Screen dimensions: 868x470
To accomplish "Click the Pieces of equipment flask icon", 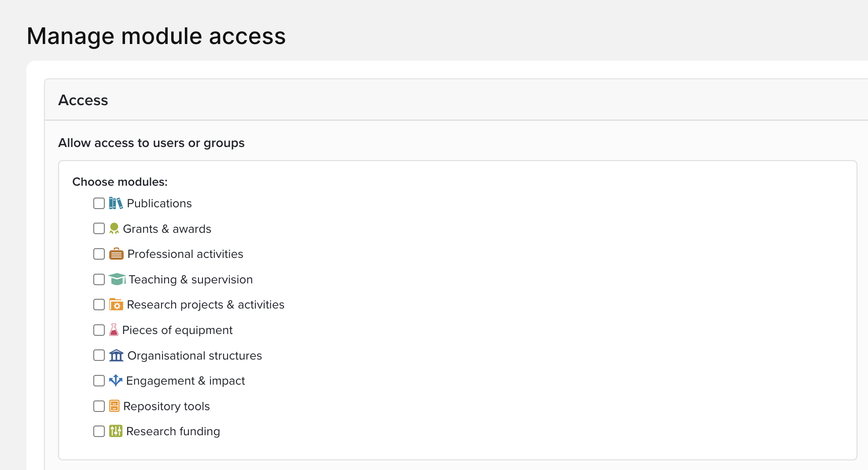I will [114, 330].
